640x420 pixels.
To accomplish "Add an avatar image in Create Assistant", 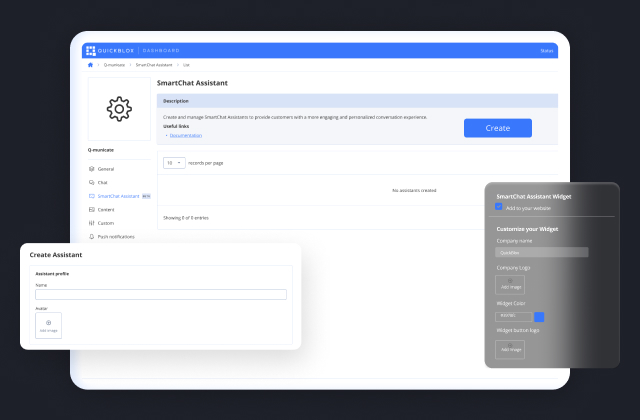I will (x=49, y=325).
